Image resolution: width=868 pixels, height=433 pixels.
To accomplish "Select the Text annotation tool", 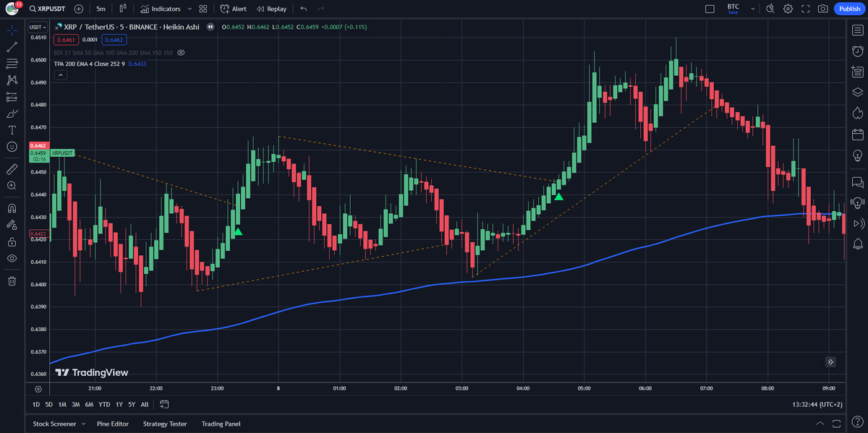I will coord(12,130).
